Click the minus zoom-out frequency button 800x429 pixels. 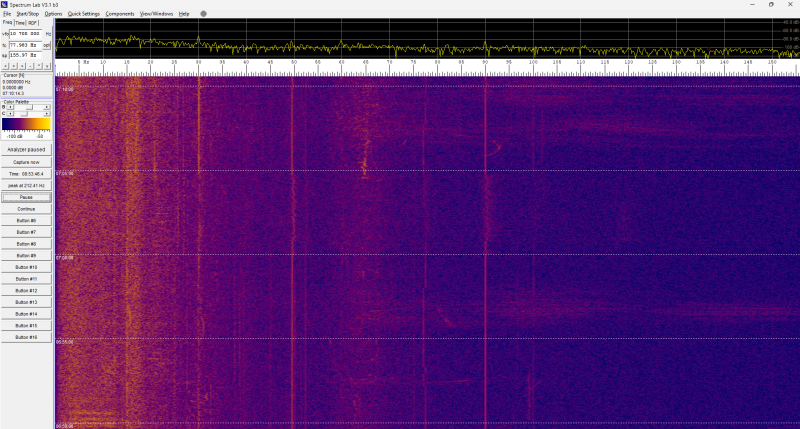(30, 66)
